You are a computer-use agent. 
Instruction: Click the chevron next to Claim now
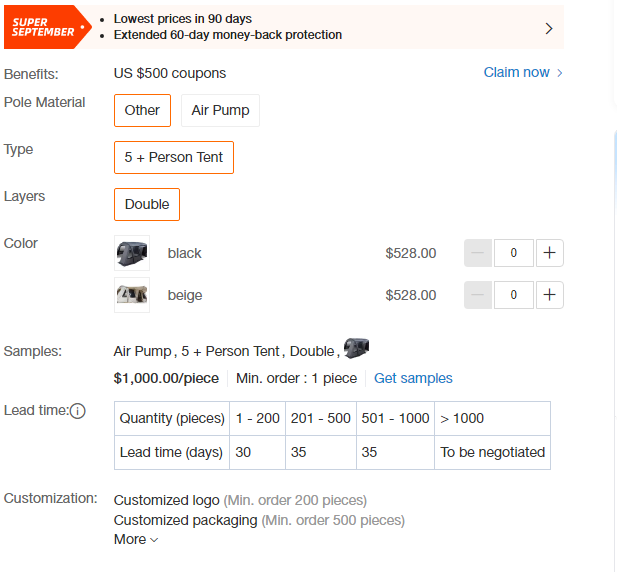(x=560, y=73)
